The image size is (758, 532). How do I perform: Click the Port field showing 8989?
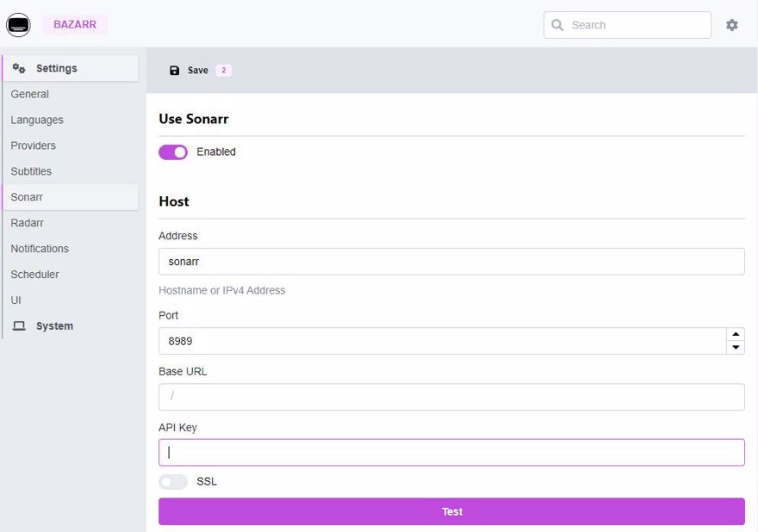[x=443, y=341]
